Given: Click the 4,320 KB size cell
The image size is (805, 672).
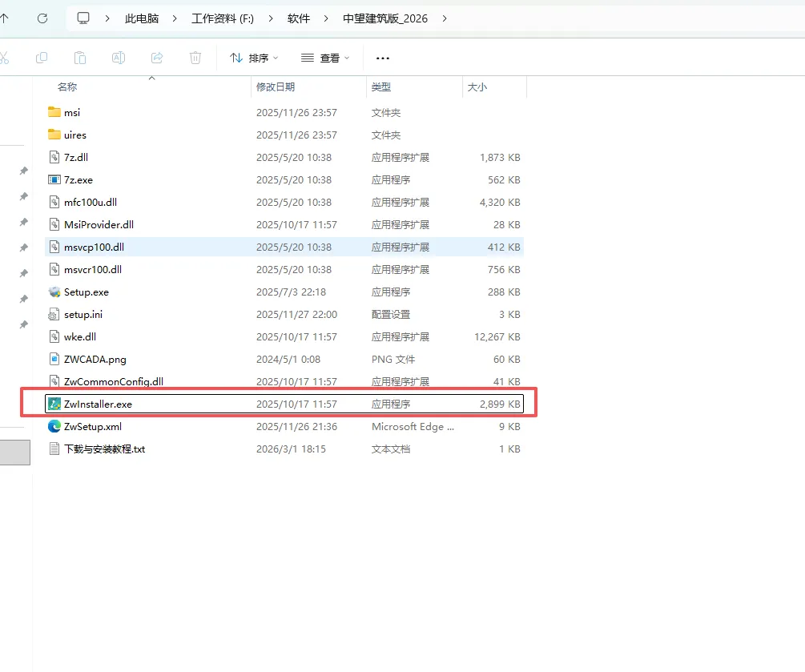Looking at the screenshot, I should coord(500,203).
